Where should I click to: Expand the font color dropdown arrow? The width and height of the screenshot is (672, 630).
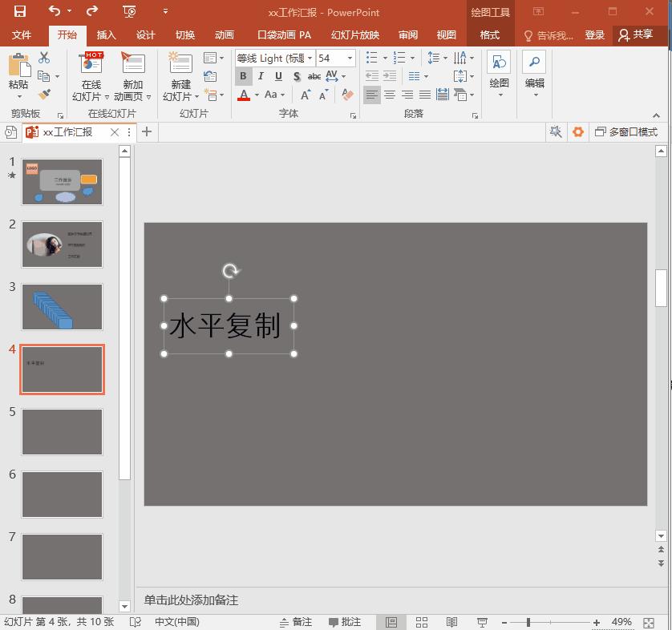point(256,95)
